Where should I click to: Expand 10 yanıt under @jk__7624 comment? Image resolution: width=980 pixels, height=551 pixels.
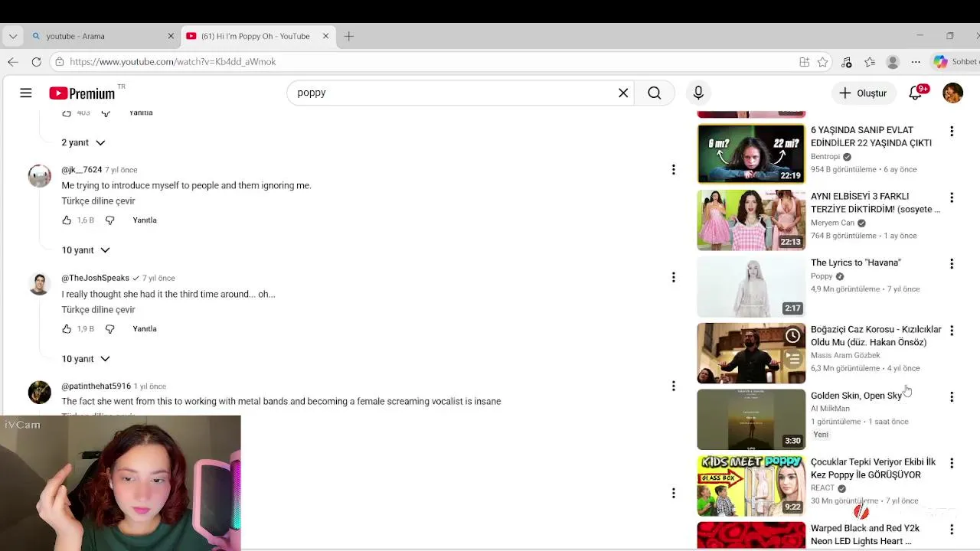coord(86,250)
